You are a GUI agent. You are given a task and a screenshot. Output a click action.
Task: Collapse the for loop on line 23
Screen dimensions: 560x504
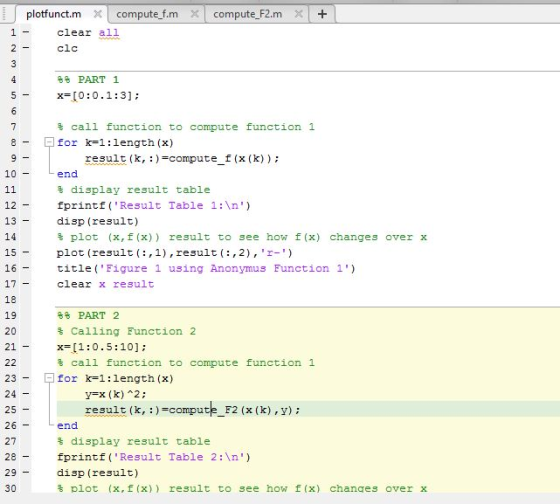click(49, 378)
